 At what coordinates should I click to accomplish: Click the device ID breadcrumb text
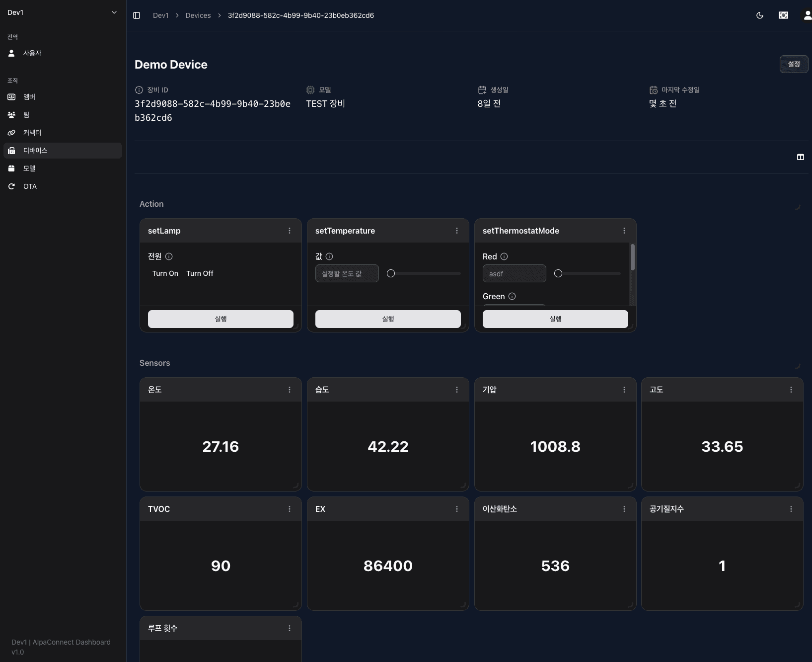[301, 15]
